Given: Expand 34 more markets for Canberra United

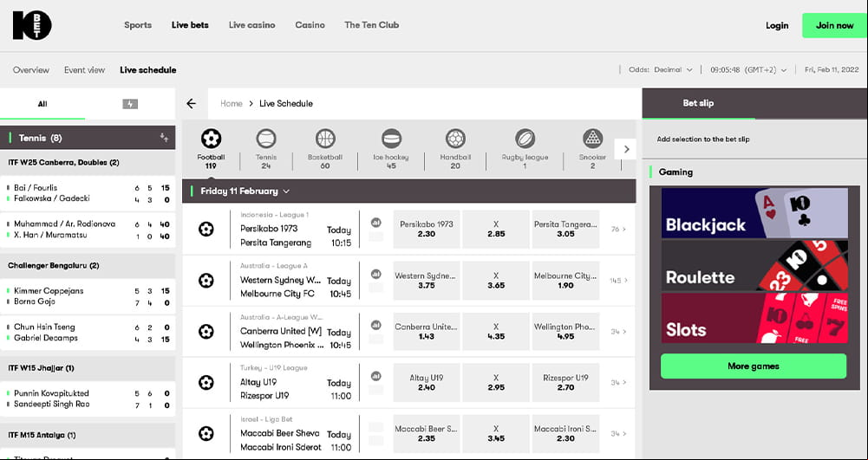Looking at the screenshot, I should 618,331.
